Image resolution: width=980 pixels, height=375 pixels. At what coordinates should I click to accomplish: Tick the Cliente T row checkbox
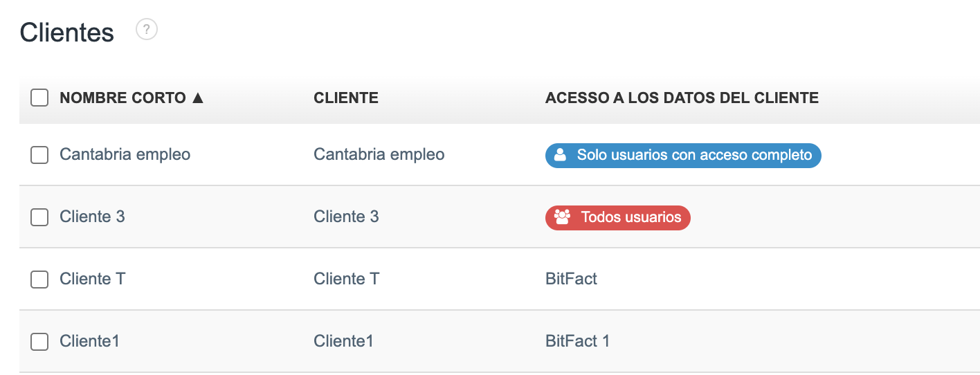(39, 280)
